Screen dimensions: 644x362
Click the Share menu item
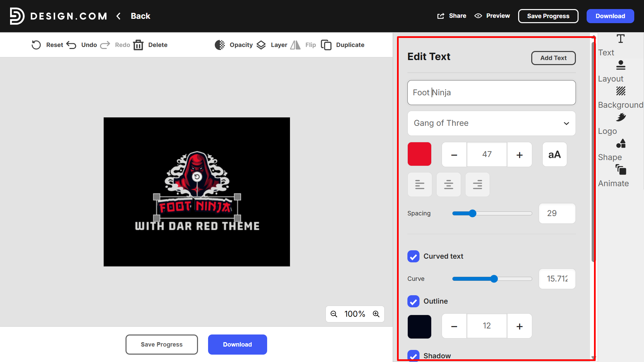coord(451,15)
